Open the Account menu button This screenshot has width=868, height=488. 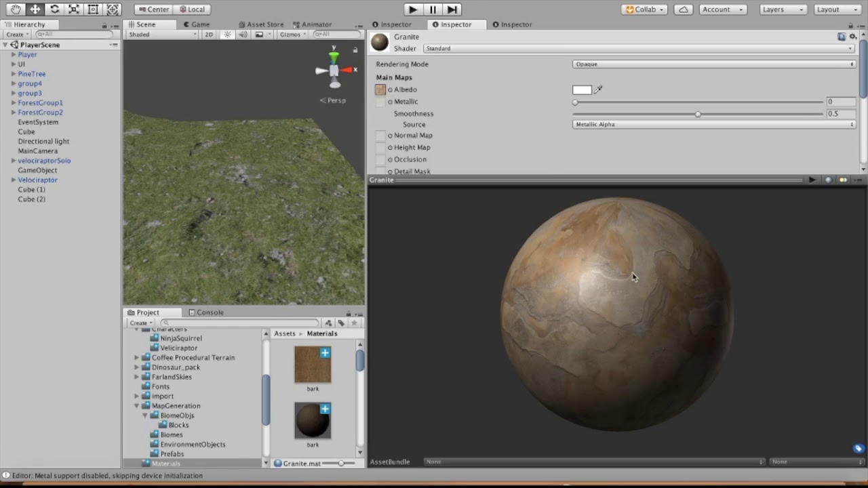(722, 9)
